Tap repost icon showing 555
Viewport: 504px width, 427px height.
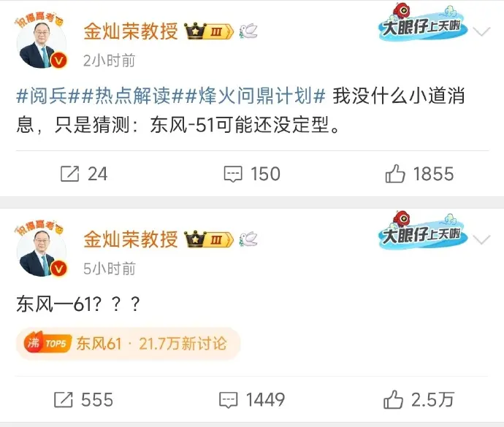pyautogui.click(x=64, y=400)
